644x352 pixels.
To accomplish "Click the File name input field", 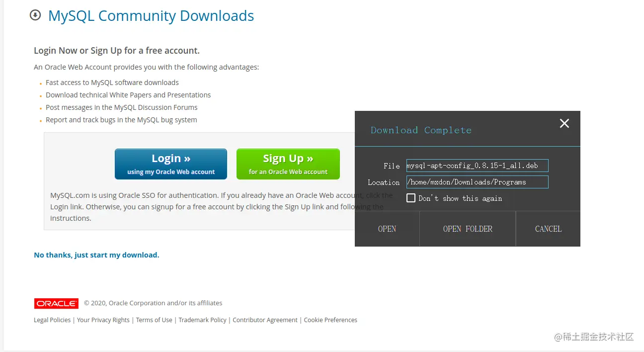I will 477,166.
